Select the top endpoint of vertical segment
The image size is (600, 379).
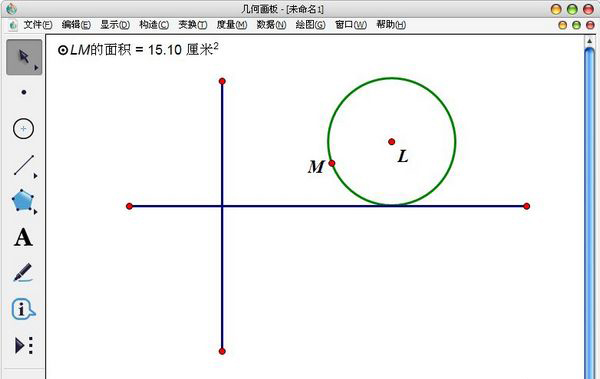coord(222,81)
